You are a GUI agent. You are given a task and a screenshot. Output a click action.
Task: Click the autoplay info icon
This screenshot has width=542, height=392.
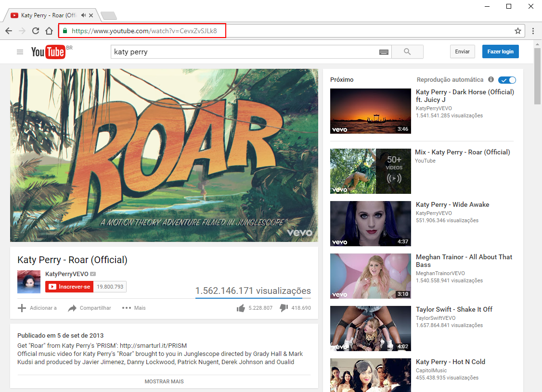(491, 79)
